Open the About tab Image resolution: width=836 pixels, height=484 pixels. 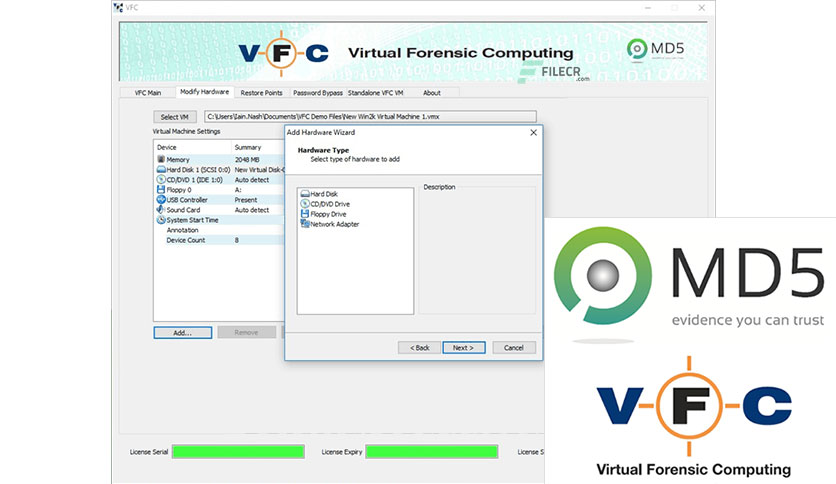pos(432,93)
